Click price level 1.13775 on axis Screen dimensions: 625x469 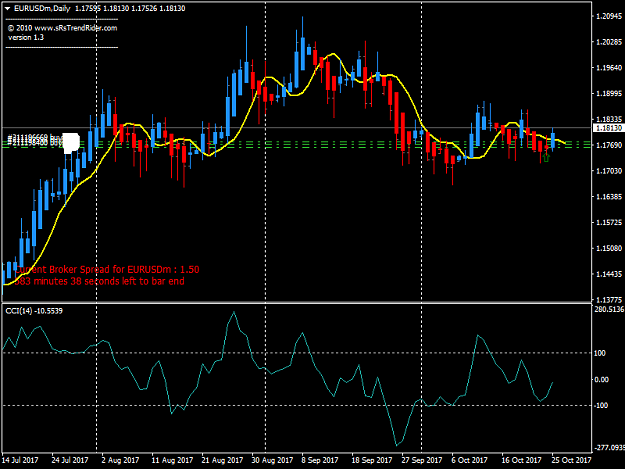[x=608, y=300]
